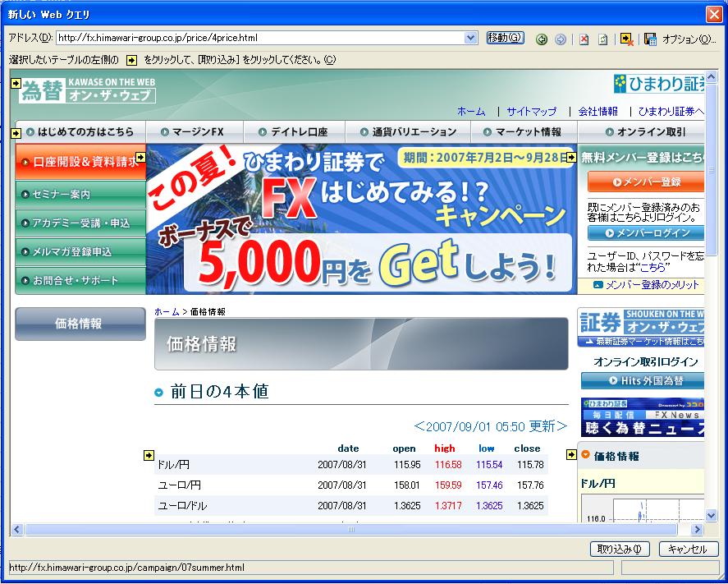The width and height of the screenshot is (728, 584).
Task: Select table arrow beside the 為替 logo
Action: point(16,83)
